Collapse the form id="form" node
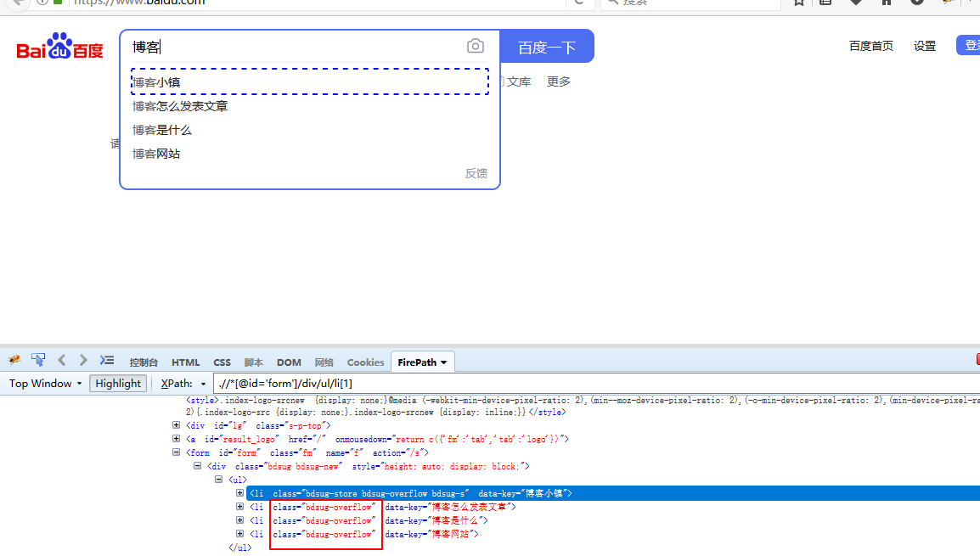Screen dimensions: 980x556 coord(177,452)
